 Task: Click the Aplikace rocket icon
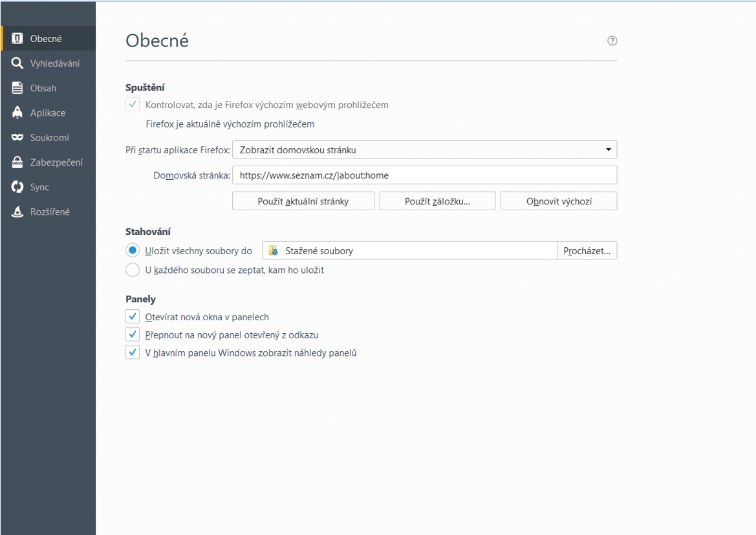pos(18,113)
